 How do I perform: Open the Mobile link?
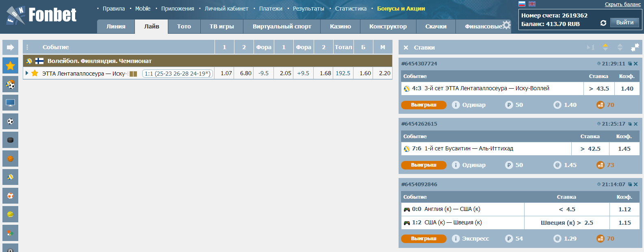pyautogui.click(x=143, y=9)
